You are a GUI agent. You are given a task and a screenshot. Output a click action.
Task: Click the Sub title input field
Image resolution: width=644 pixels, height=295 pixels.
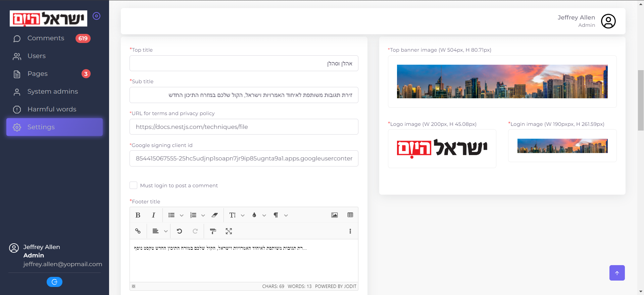244,95
